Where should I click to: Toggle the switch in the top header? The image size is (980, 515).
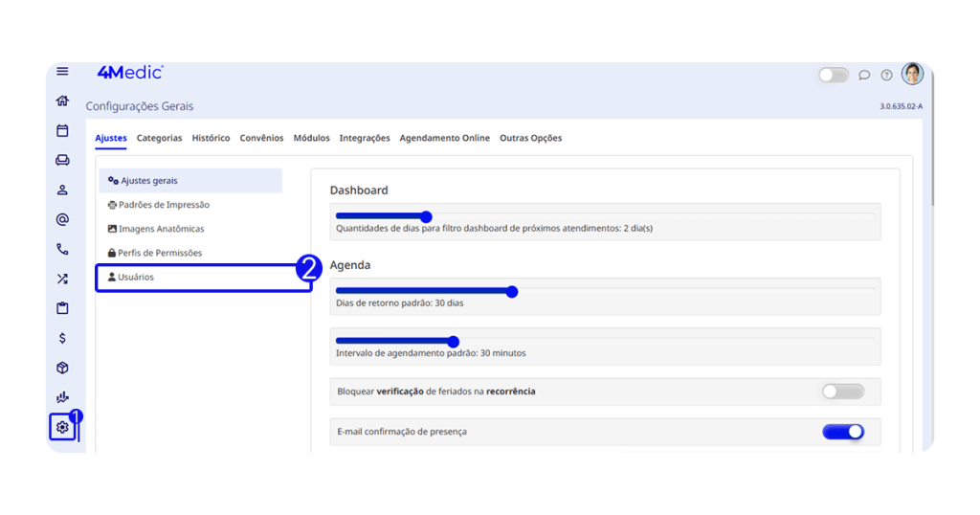click(x=834, y=75)
